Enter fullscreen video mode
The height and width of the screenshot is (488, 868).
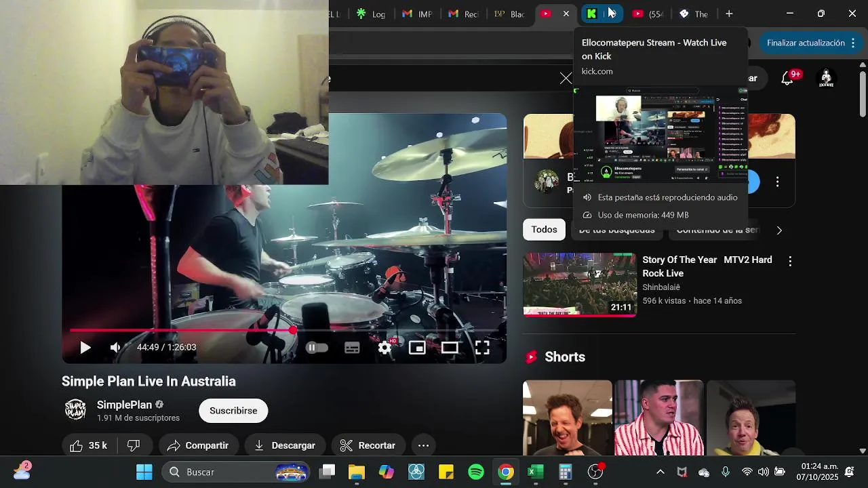pyautogui.click(x=482, y=348)
